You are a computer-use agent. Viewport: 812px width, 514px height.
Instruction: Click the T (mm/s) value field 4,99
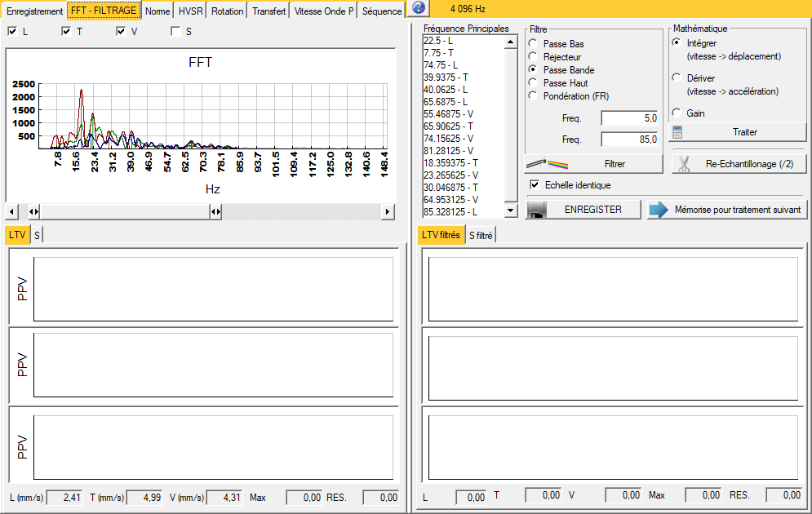tap(144, 498)
